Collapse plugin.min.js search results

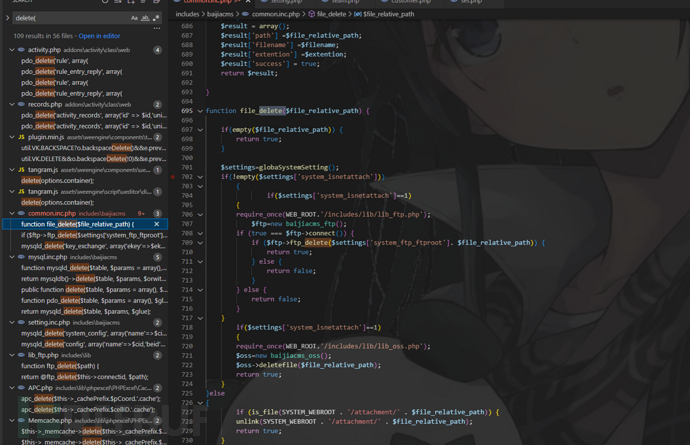(x=12, y=137)
